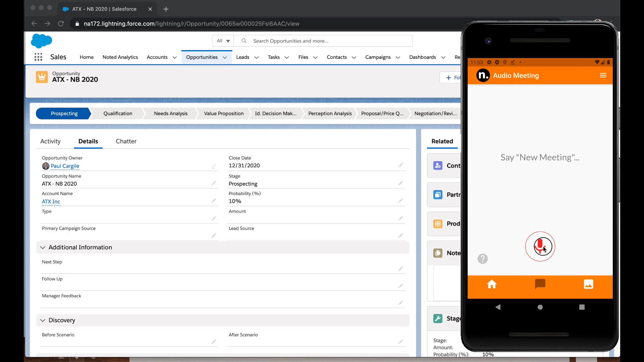Tap the Android back navigation button
The height and width of the screenshot is (362, 644).
click(x=498, y=307)
